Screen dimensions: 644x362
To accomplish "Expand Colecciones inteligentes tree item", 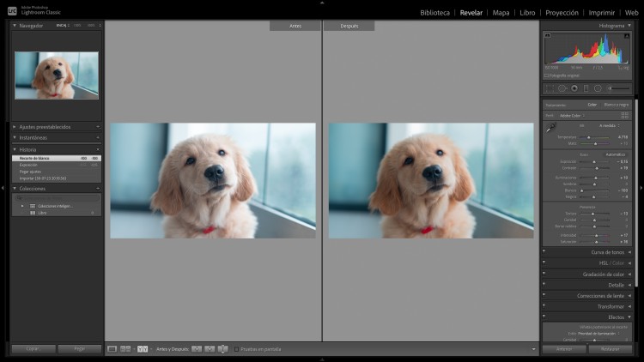I will pyautogui.click(x=22, y=206).
